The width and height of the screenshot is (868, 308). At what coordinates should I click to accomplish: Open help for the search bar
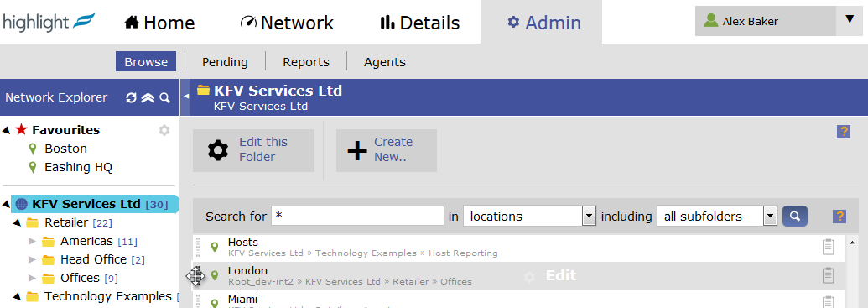(839, 217)
